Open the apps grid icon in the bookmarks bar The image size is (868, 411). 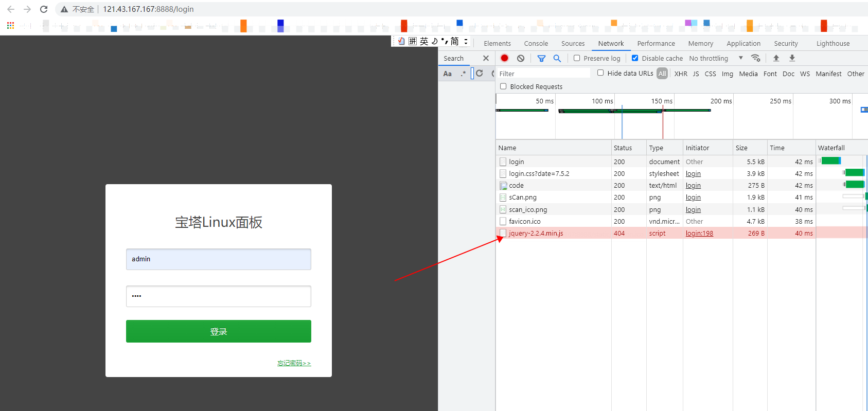(10, 25)
